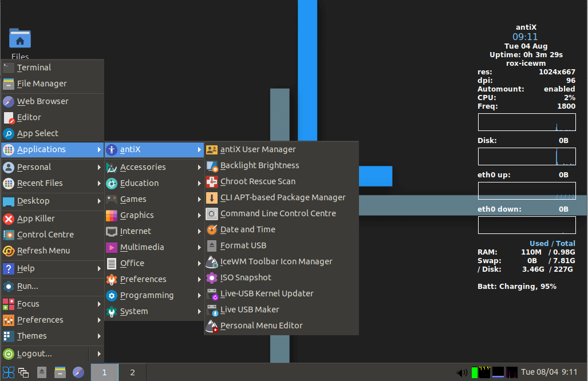Click the window list taskbar icon
The image size is (588, 381).
(23, 372)
